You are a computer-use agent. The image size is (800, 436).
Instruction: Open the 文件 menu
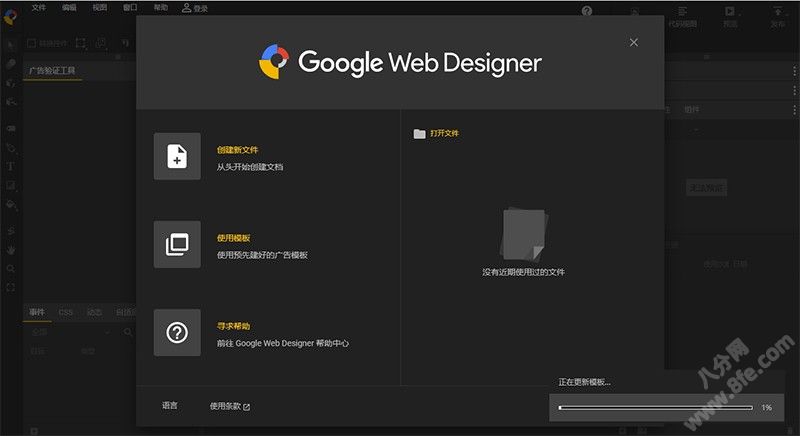click(39, 8)
